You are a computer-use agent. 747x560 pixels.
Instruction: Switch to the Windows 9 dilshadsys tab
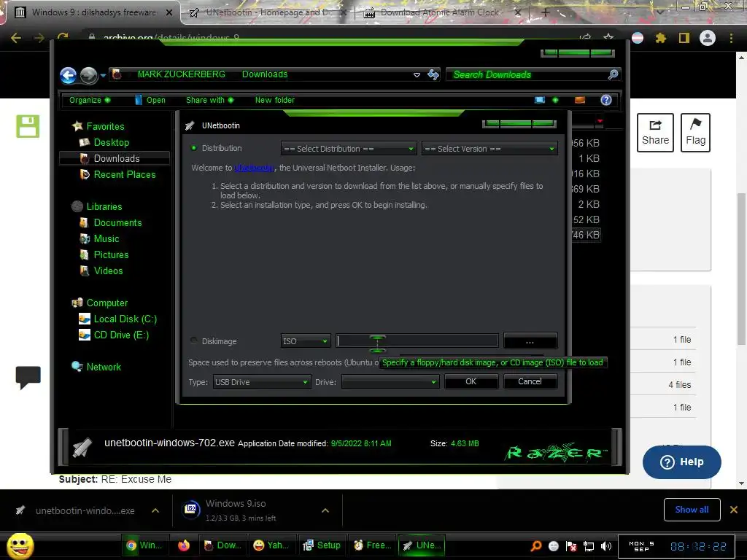(x=93, y=12)
